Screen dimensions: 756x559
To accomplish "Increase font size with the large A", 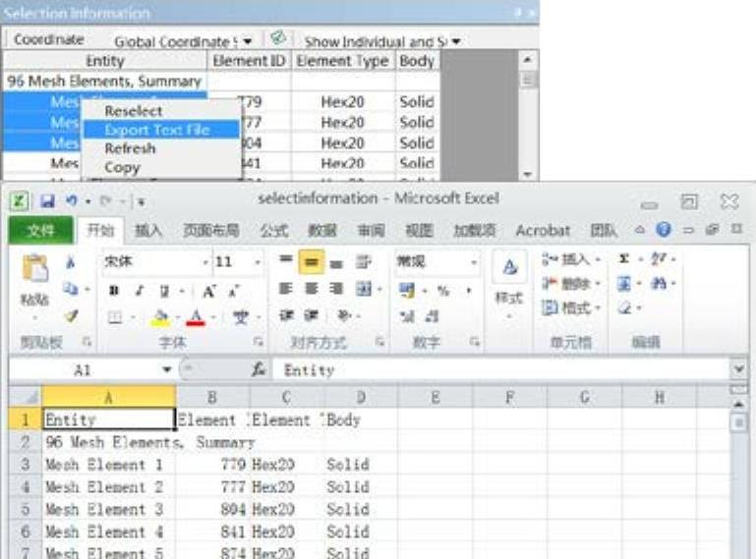I will pyautogui.click(x=208, y=291).
